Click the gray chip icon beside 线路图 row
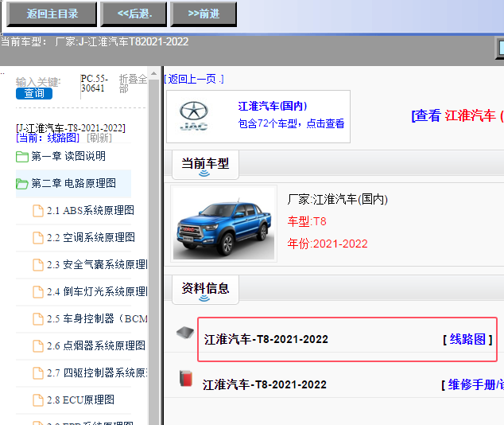This screenshot has height=425, width=504. click(x=185, y=333)
